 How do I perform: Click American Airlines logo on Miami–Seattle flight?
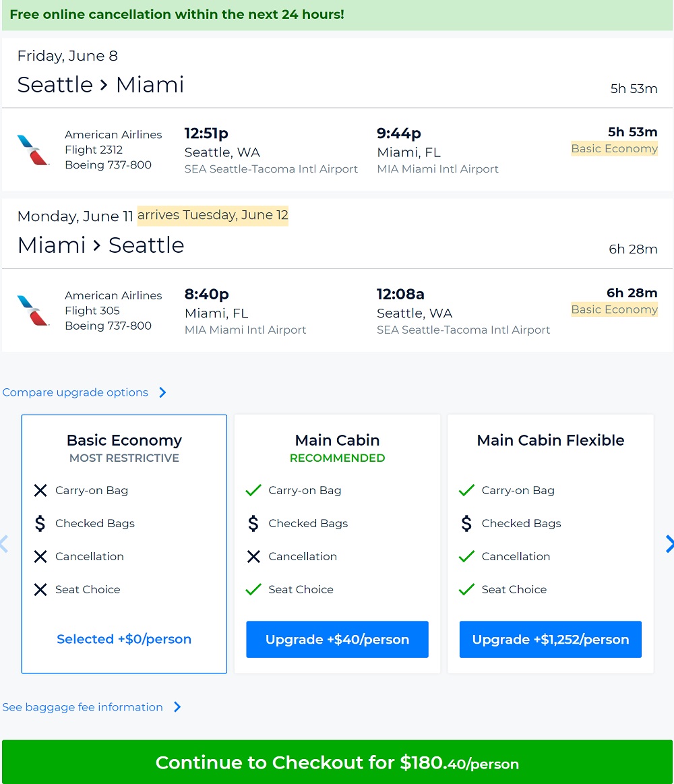[33, 310]
